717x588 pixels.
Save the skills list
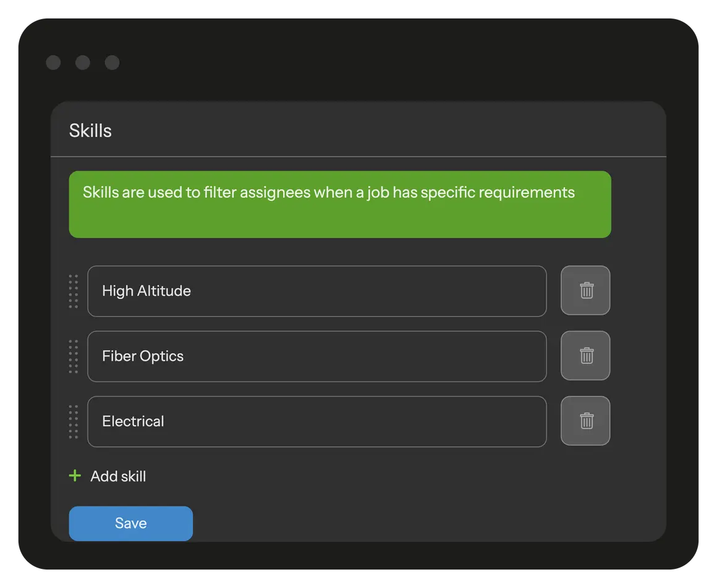[x=130, y=523]
